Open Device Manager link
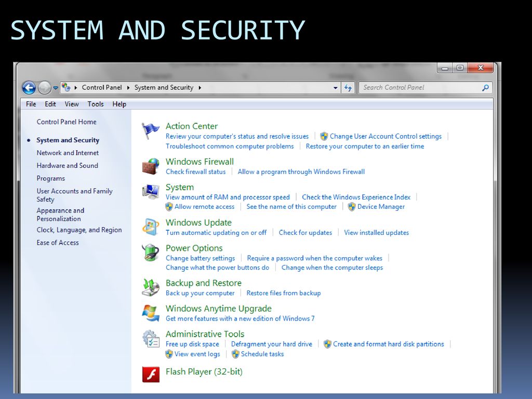Image resolution: width=532 pixels, height=399 pixels. tap(381, 207)
